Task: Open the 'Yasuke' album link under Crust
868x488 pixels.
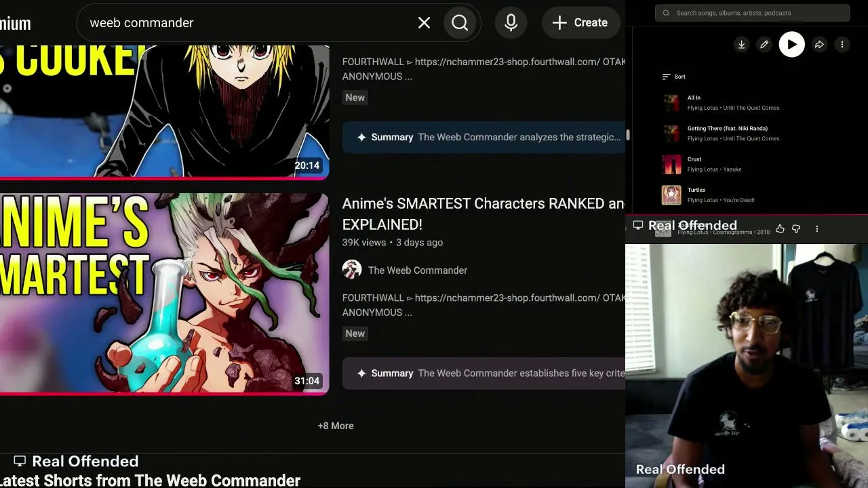Action: coord(732,169)
